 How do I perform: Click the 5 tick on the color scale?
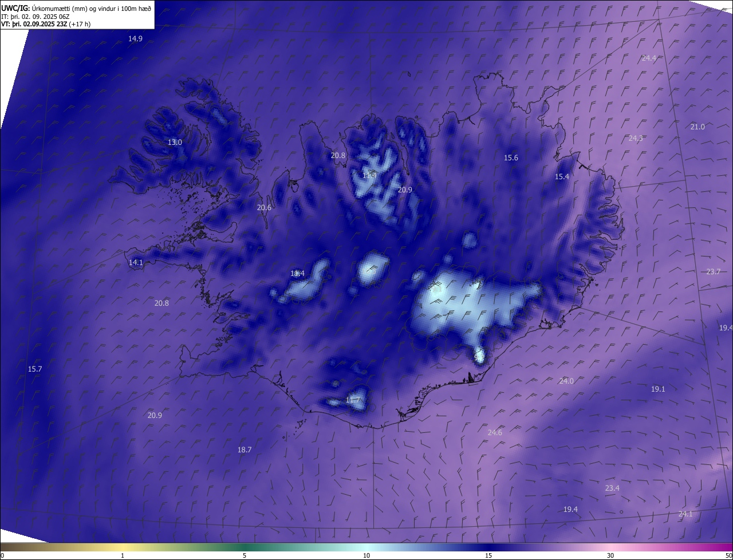245,555
